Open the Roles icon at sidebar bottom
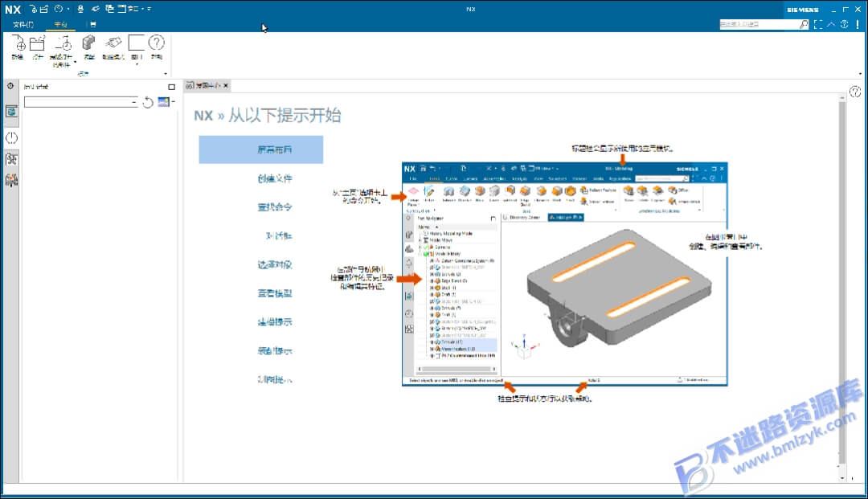Viewport: 868px width, 499px height. coord(11,180)
